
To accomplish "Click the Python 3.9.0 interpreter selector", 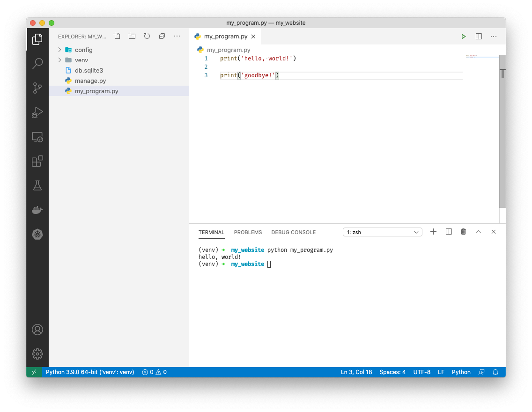I will [90, 372].
